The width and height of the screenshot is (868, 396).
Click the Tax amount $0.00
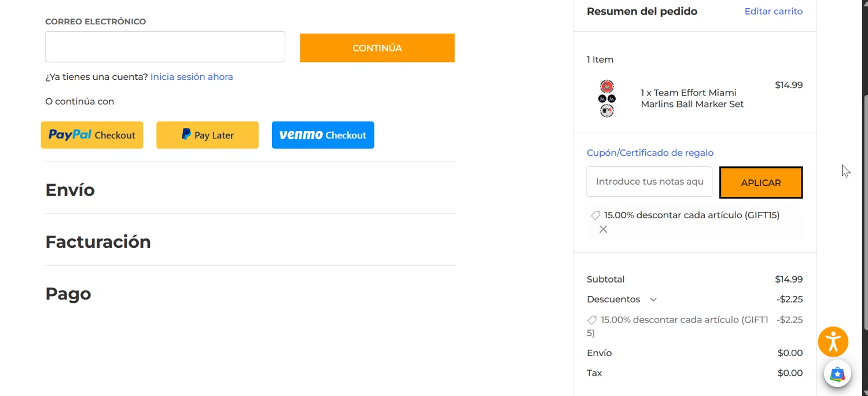790,373
